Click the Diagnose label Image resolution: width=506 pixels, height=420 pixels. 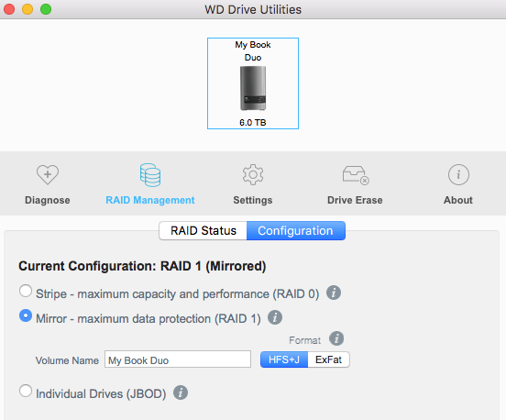click(x=48, y=200)
